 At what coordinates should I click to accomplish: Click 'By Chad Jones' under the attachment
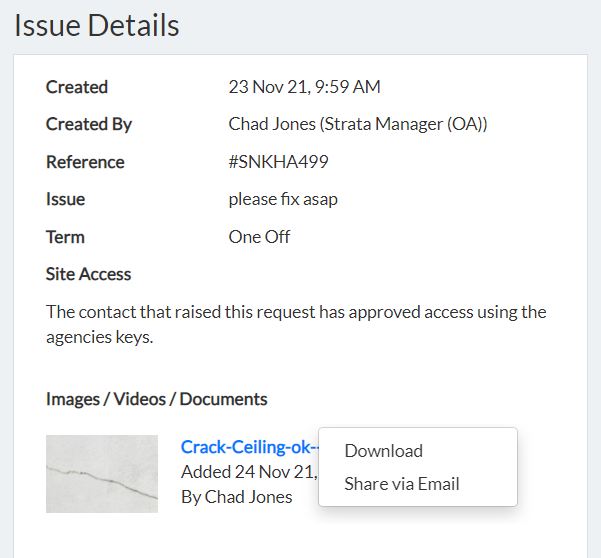(x=236, y=497)
